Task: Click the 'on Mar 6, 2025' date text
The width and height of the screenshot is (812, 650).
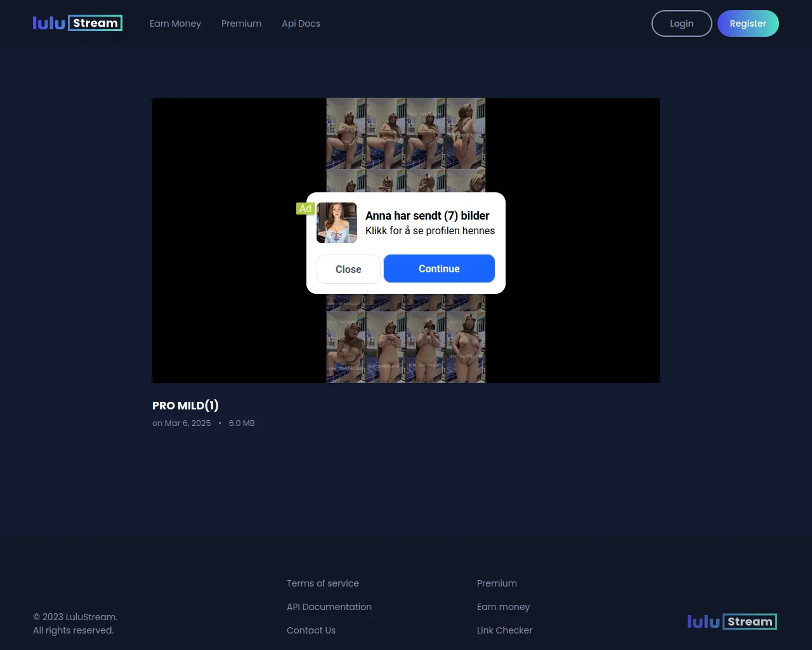Action: [x=181, y=423]
